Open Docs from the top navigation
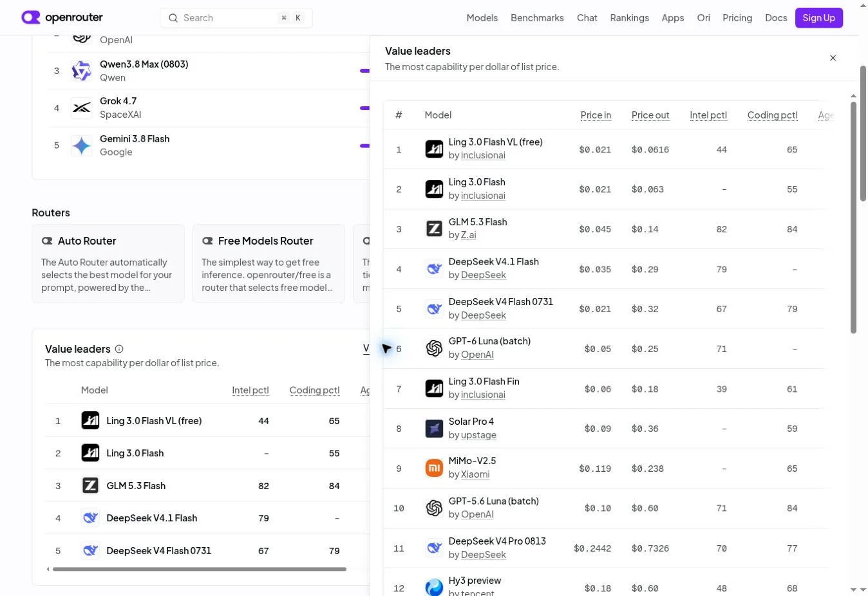 (776, 18)
